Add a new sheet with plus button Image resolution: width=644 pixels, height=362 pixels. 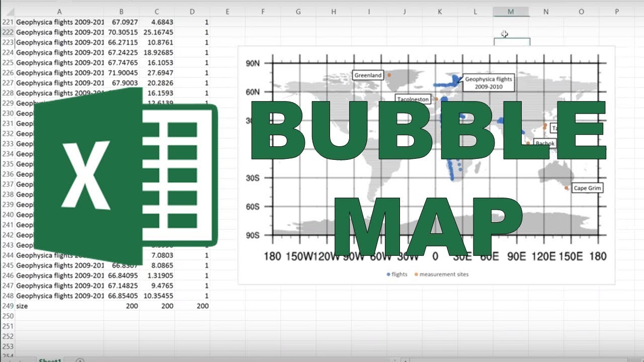pos(79,360)
